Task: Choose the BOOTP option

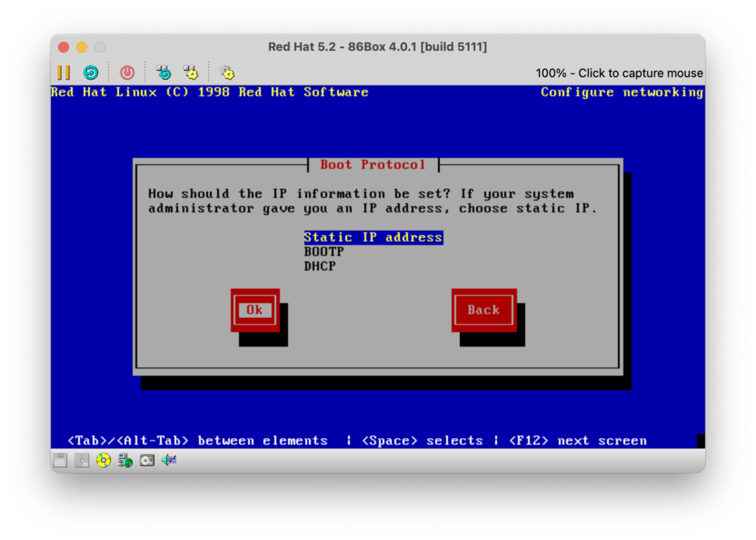Action: (323, 252)
